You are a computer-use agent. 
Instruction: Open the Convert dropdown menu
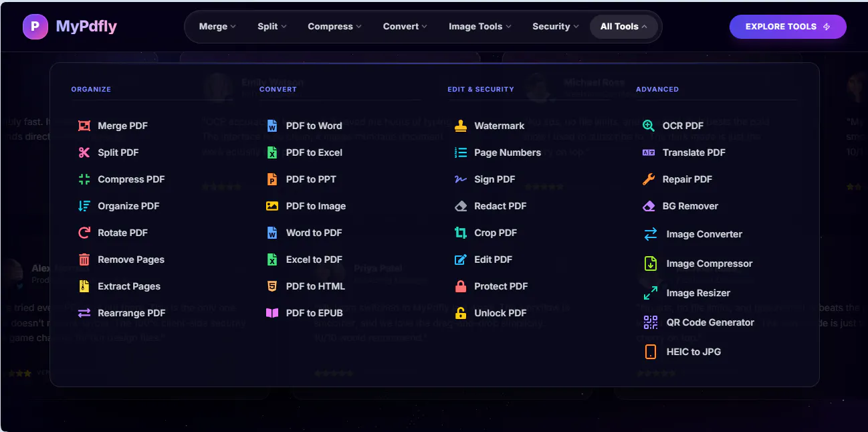[x=405, y=27]
